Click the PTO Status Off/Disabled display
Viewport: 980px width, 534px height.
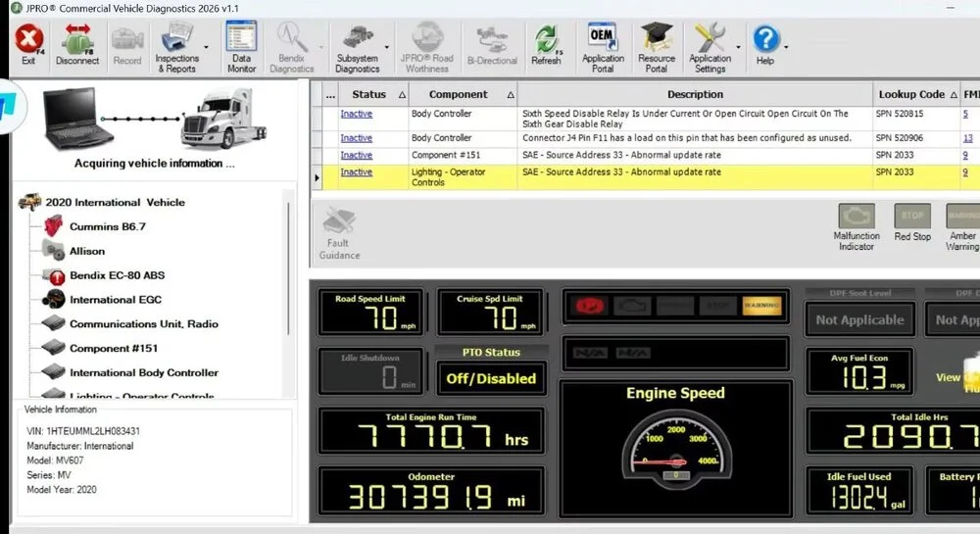[x=491, y=378]
